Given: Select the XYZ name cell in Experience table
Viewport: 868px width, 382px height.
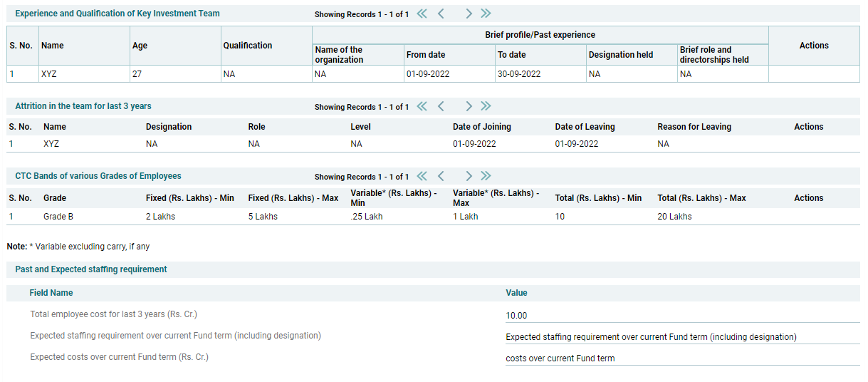Looking at the screenshot, I should coord(49,74).
